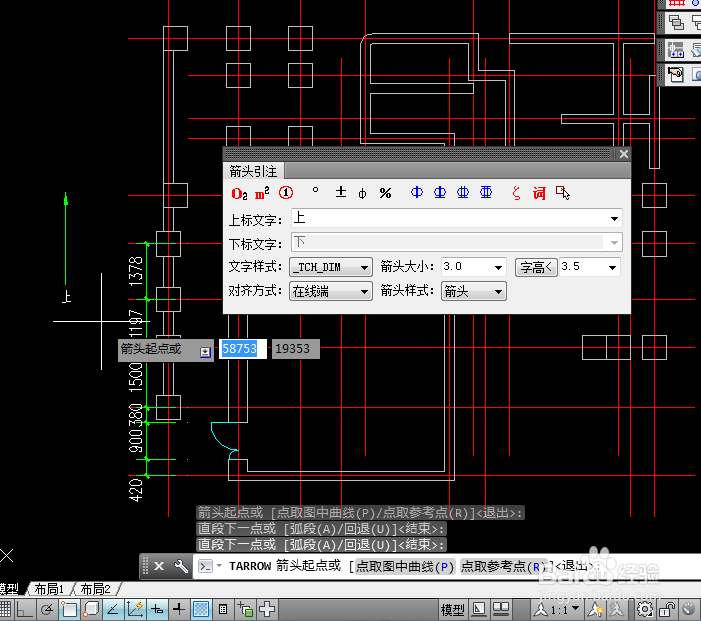Viewport: 701px width, 621px height.
Task: Open workspace switching gear icon
Action: click(x=645, y=609)
